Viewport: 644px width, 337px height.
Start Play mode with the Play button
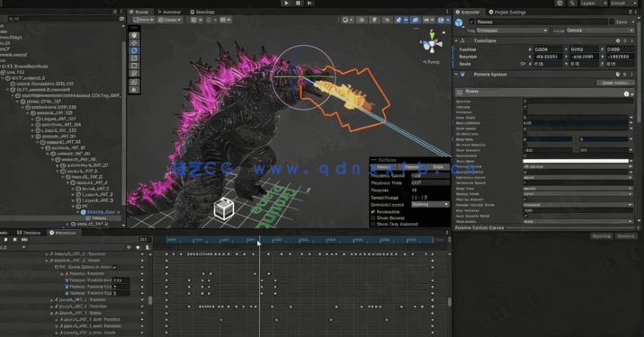pyautogui.click(x=287, y=3)
